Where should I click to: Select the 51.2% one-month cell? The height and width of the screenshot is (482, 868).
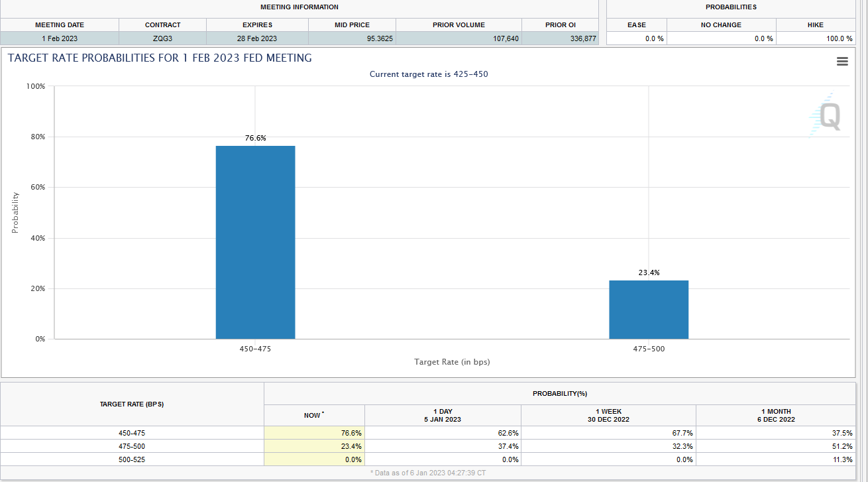[775, 446]
